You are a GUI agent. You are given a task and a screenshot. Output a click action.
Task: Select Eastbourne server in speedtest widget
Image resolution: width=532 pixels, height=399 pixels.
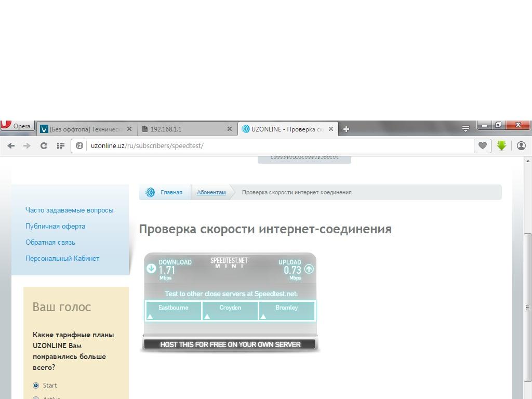pos(174,311)
